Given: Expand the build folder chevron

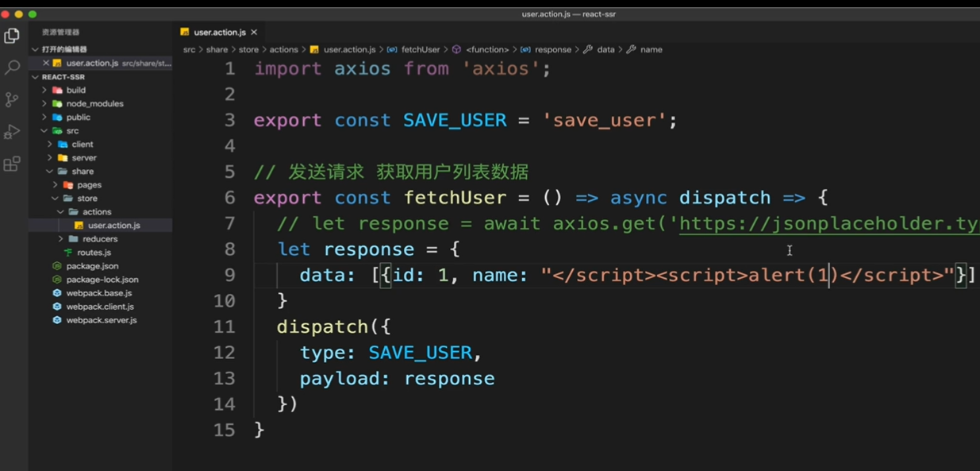Looking at the screenshot, I should (x=44, y=91).
